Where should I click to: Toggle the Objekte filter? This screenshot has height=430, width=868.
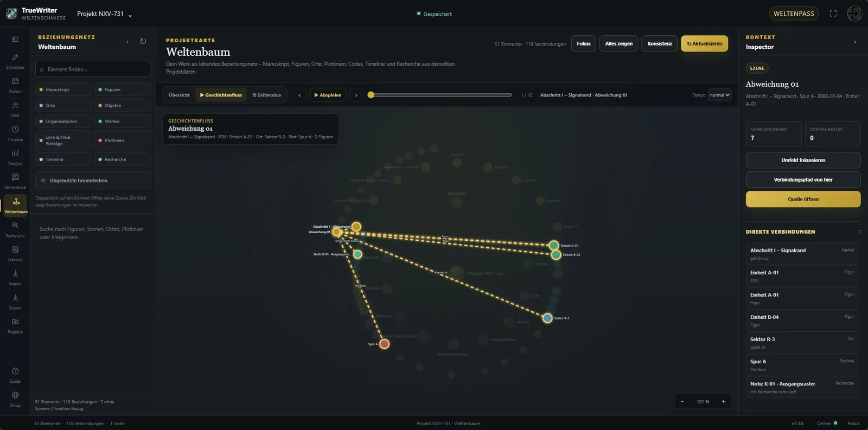pyautogui.click(x=123, y=105)
